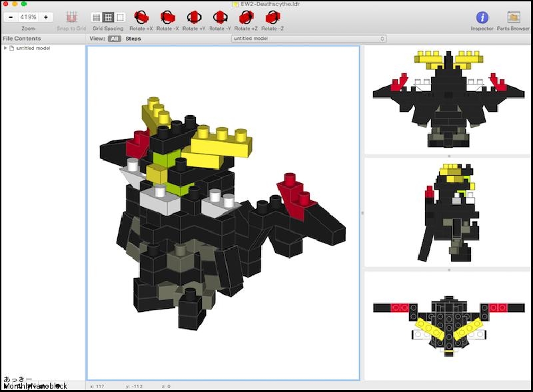Switch view to All
This screenshot has width=533, height=392.
click(115, 39)
